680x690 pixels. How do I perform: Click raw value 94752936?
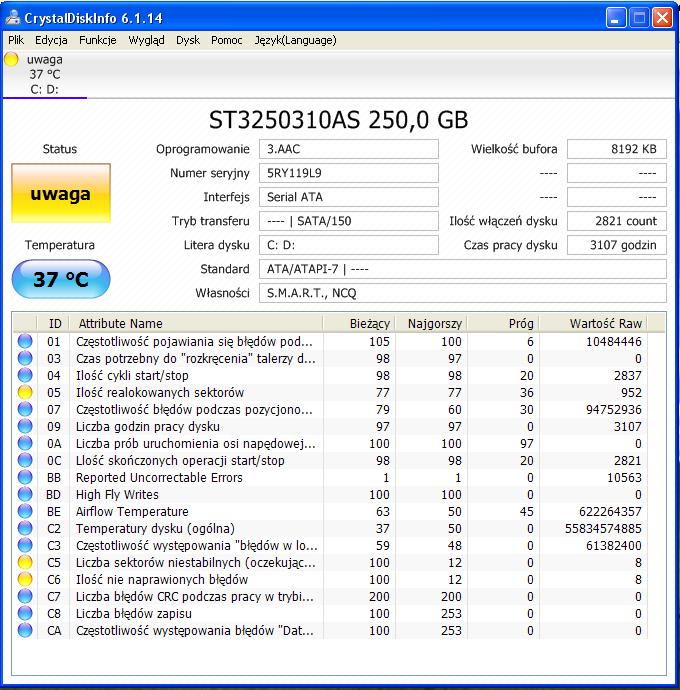click(614, 409)
